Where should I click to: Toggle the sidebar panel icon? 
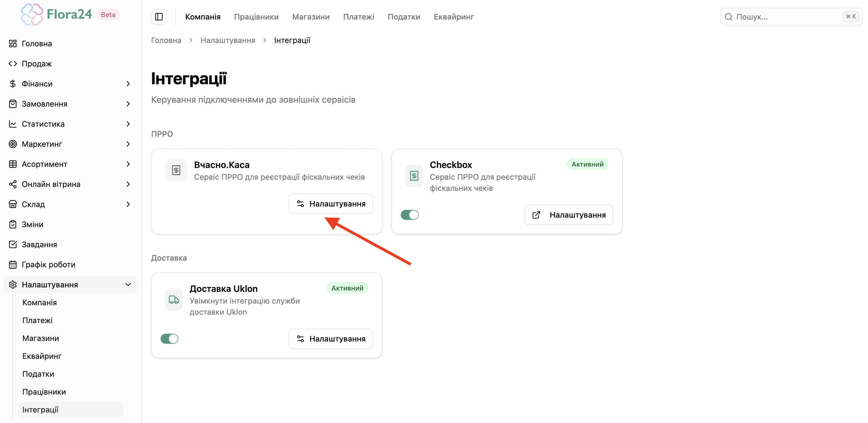click(x=159, y=17)
